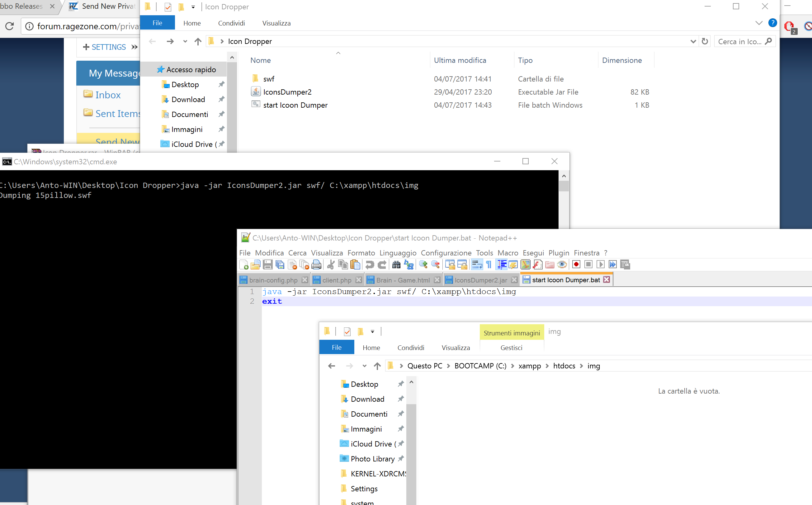Expand the ribbon chevron in Icon Dropper window
Screen dimensions: 812x505
point(759,23)
